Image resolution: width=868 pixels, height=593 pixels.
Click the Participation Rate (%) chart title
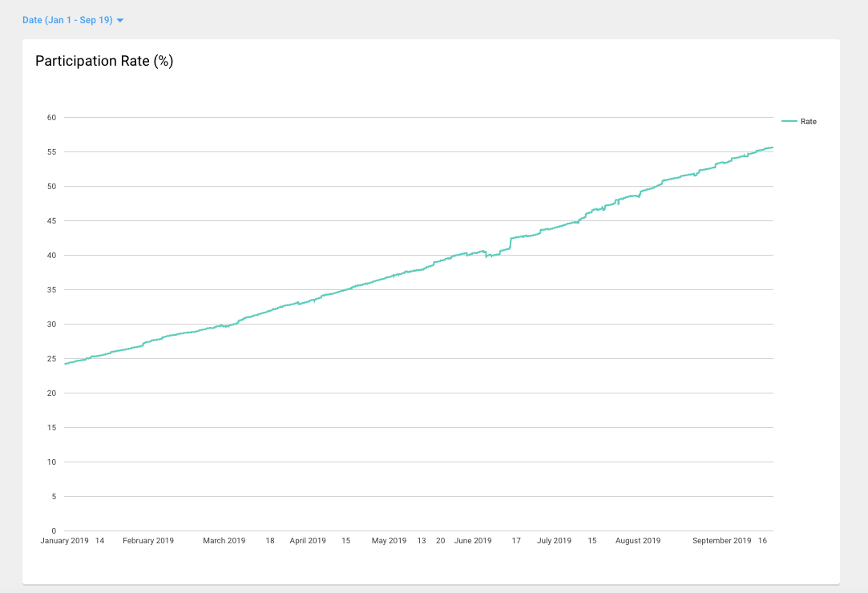tap(104, 61)
